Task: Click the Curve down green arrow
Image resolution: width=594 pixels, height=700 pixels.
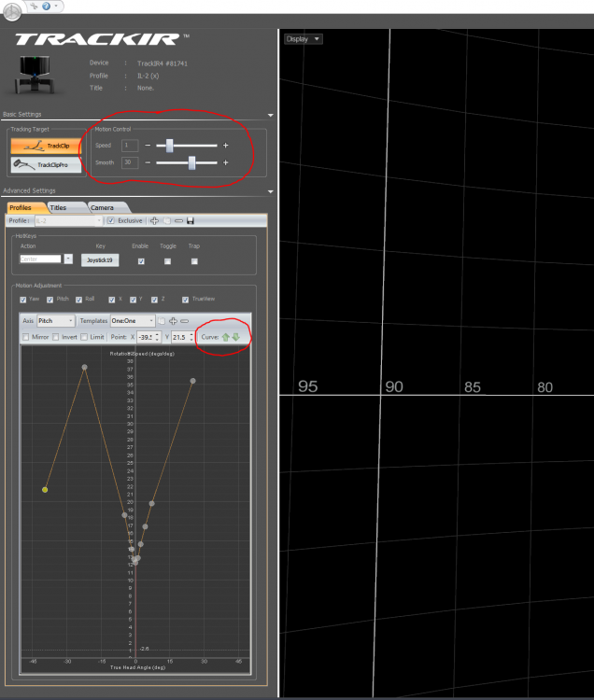Action: (235, 337)
